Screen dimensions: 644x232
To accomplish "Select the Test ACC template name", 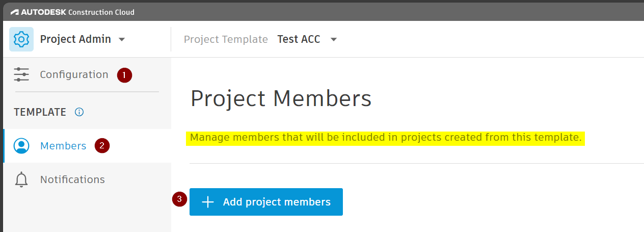I will point(299,39).
